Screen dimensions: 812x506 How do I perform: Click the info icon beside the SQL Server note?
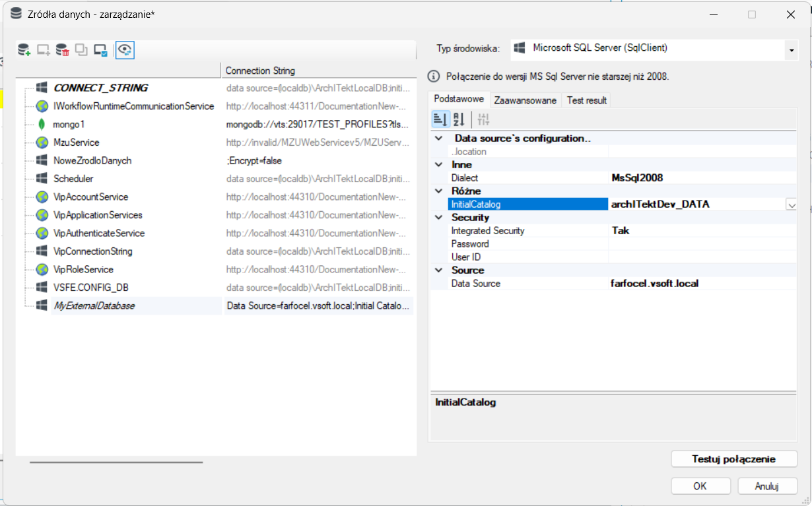[x=434, y=76]
